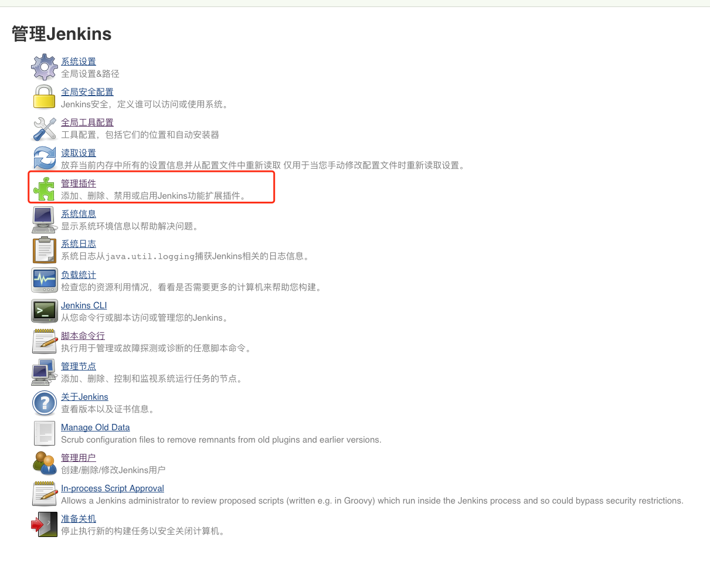710x588 pixels.
Task: Open the 系统信息 link
Action: 79,214
